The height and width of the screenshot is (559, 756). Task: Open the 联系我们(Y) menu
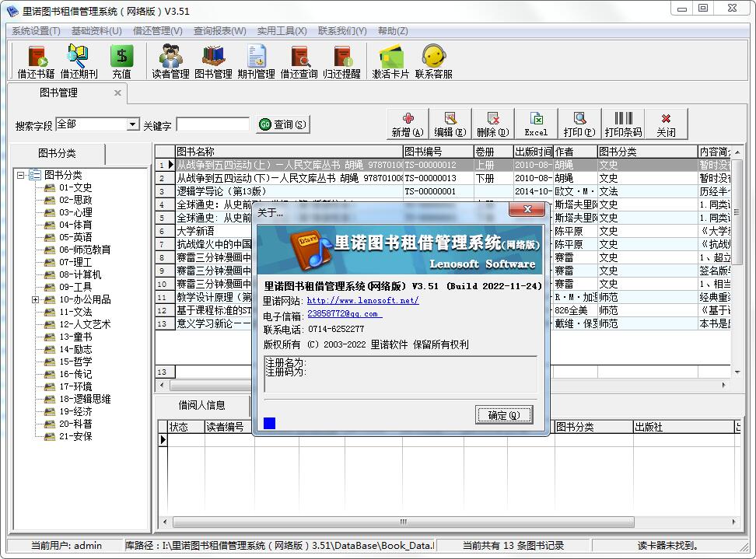point(342,31)
